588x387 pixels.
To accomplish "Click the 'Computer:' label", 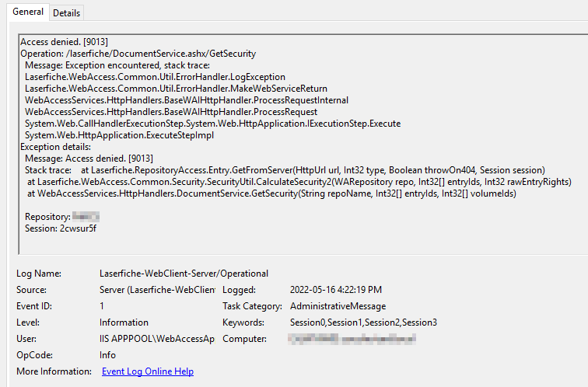I will tap(244, 339).
